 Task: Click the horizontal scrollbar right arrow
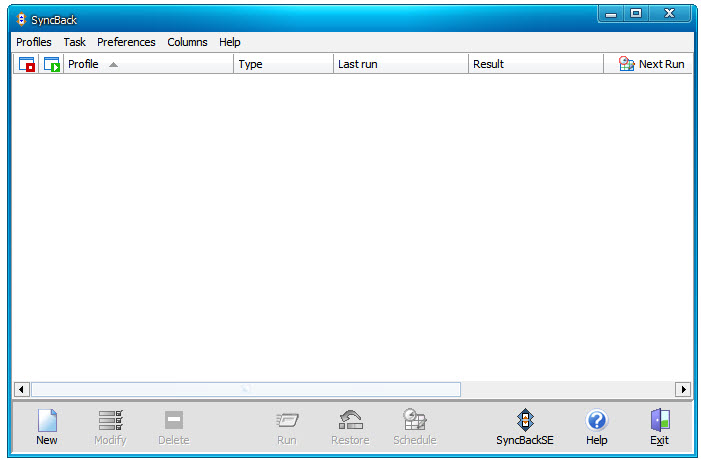click(x=683, y=389)
